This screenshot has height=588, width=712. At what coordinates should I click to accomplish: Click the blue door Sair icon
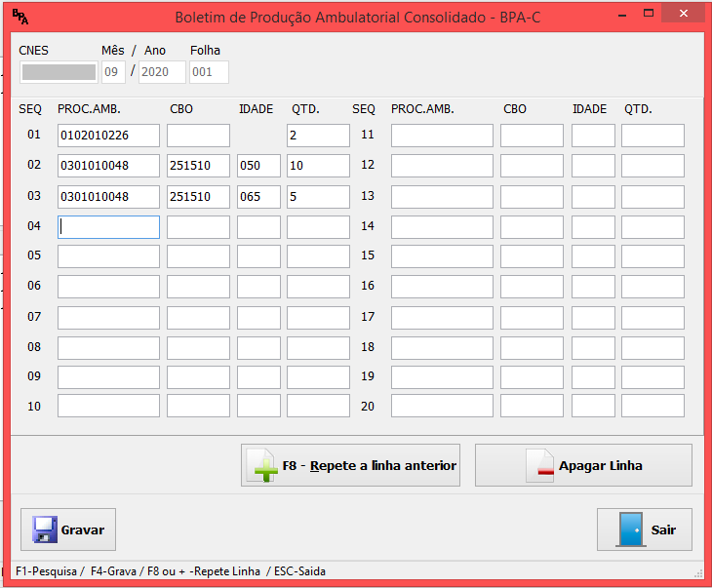[x=631, y=529]
